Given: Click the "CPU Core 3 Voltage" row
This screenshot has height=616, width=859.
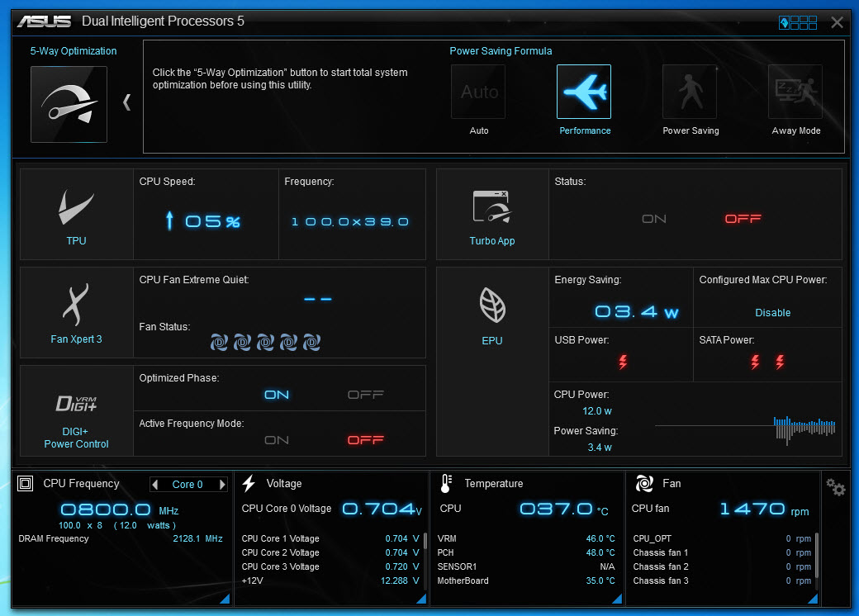Looking at the screenshot, I should tap(330, 566).
